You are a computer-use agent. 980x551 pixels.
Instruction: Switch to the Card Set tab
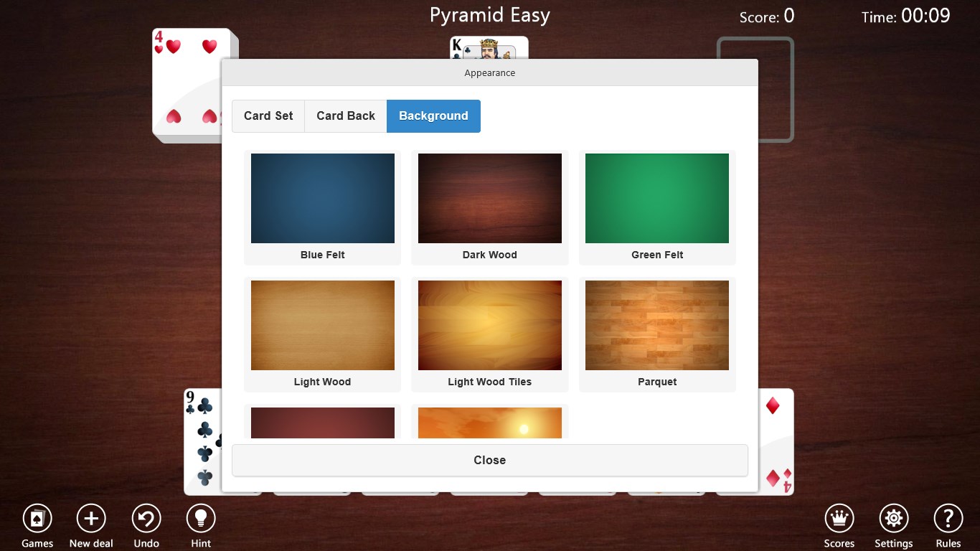[268, 116]
